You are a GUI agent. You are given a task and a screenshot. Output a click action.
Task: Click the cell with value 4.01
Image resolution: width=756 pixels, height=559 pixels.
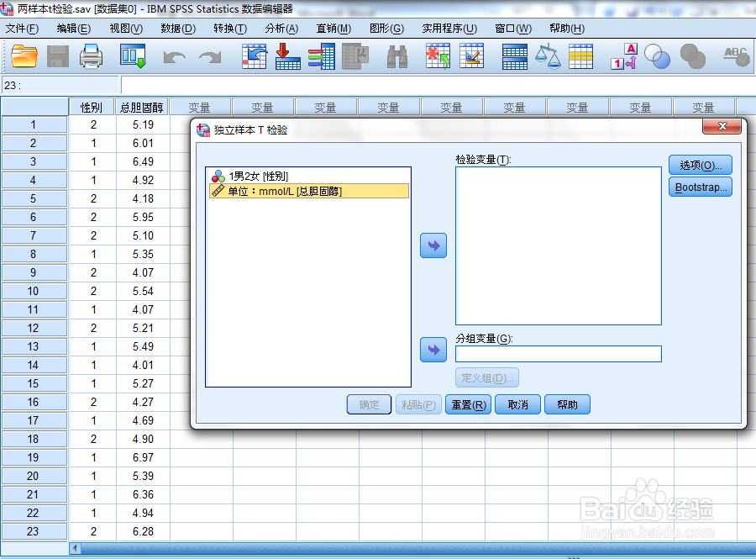pyautogui.click(x=143, y=365)
